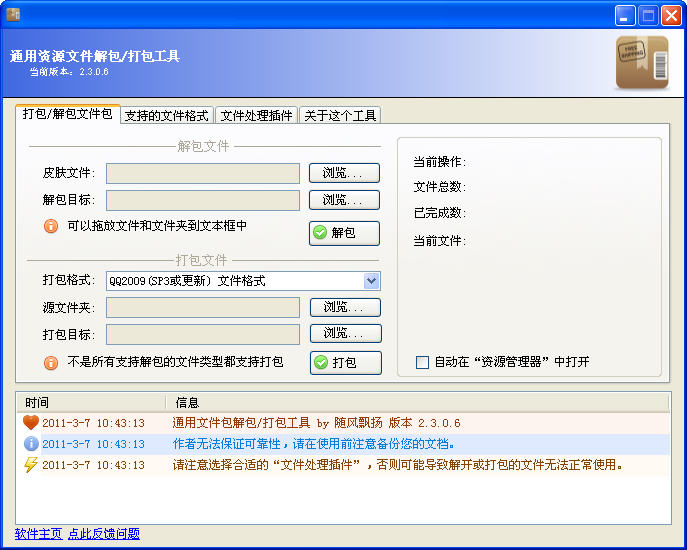Browse for the 打包目标 file
This screenshot has width=687, height=550.
(346, 334)
